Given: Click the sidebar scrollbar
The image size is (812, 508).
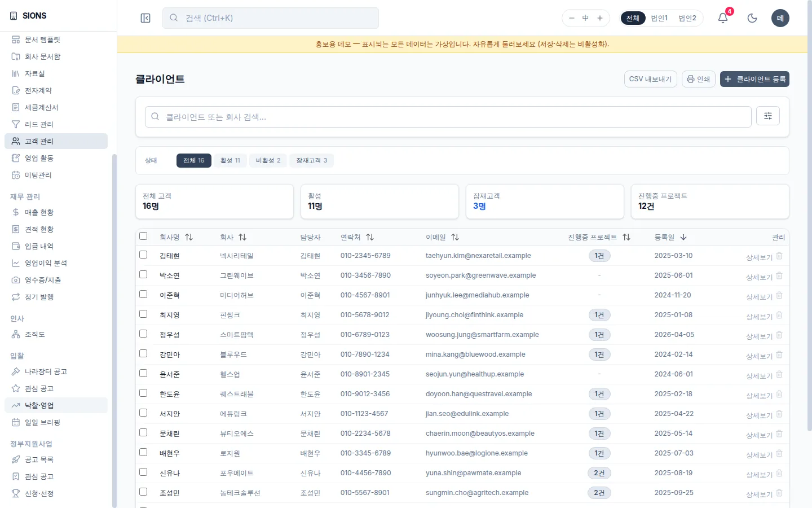Looking at the screenshot, I should [x=114, y=330].
